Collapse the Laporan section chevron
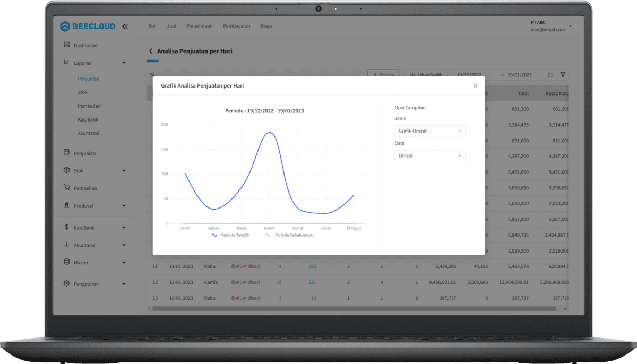Image resolution: width=637 pixels, height=364 pixels. pyautogui.click(x=124, y=63)
